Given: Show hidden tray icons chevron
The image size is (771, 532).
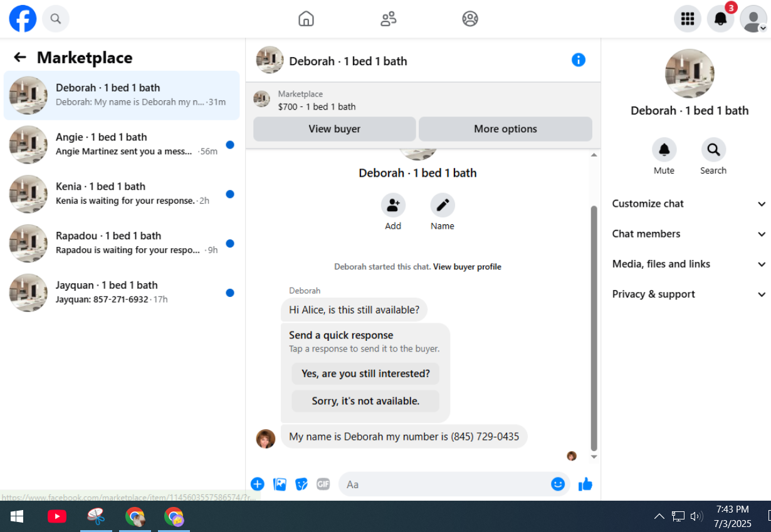Looking at the screenshot, I should [659, 516].
